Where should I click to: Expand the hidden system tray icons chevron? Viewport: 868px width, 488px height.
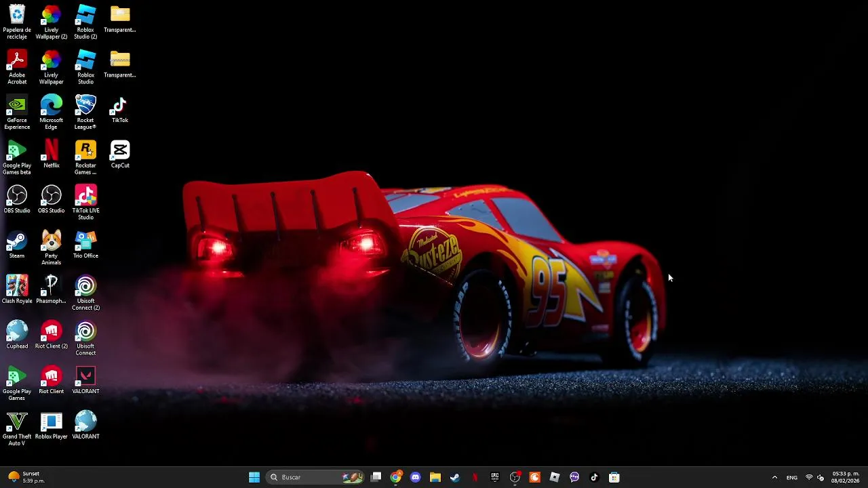774,477
